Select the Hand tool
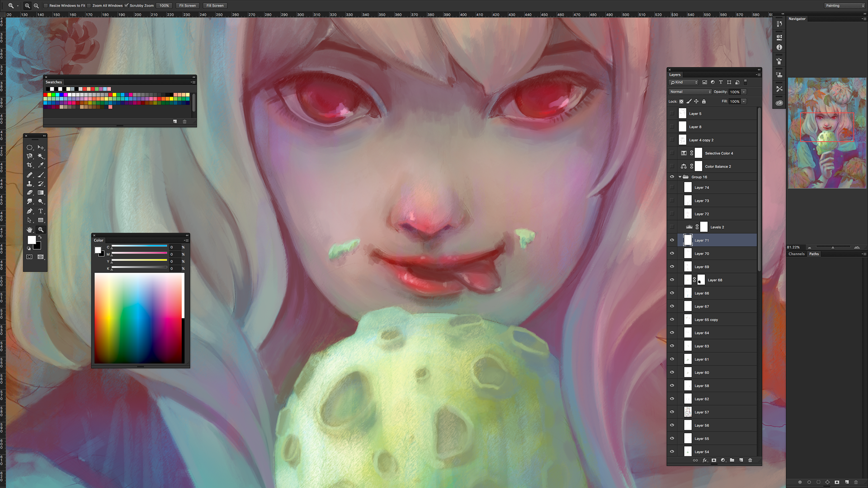Screen dimensions: 868x488 tap(29, 230)
